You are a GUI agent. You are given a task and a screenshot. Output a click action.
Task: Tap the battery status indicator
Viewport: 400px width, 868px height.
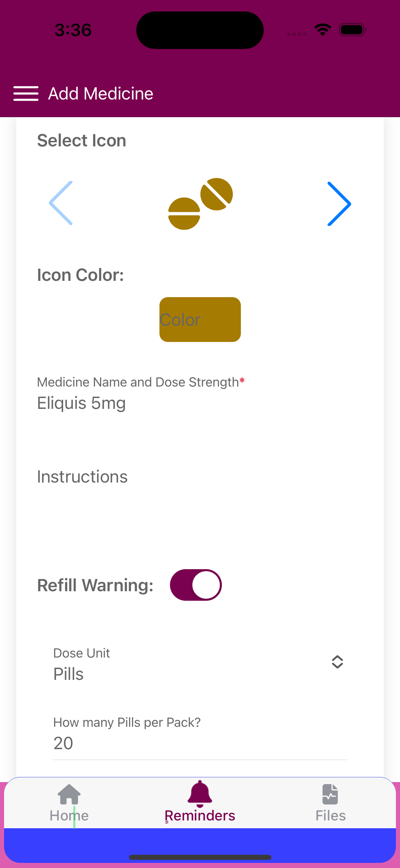(353, 30)
